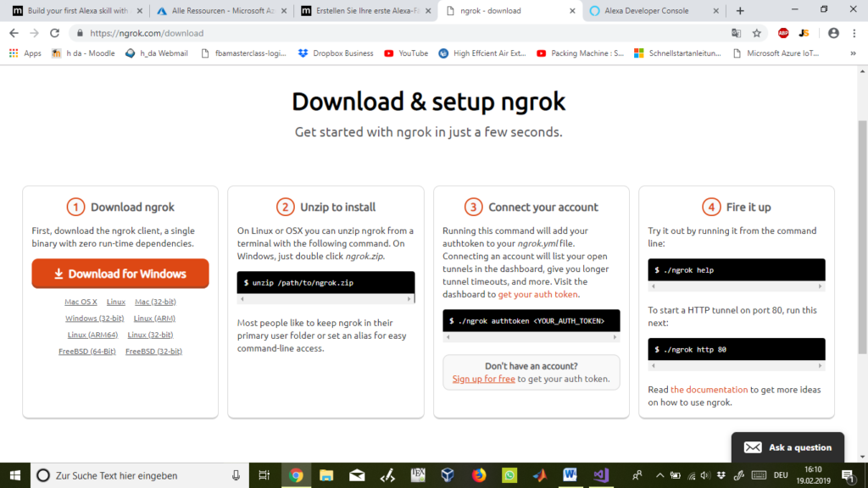Click scroll-right arrow under './ngrok http 80' command

(820, 366)
